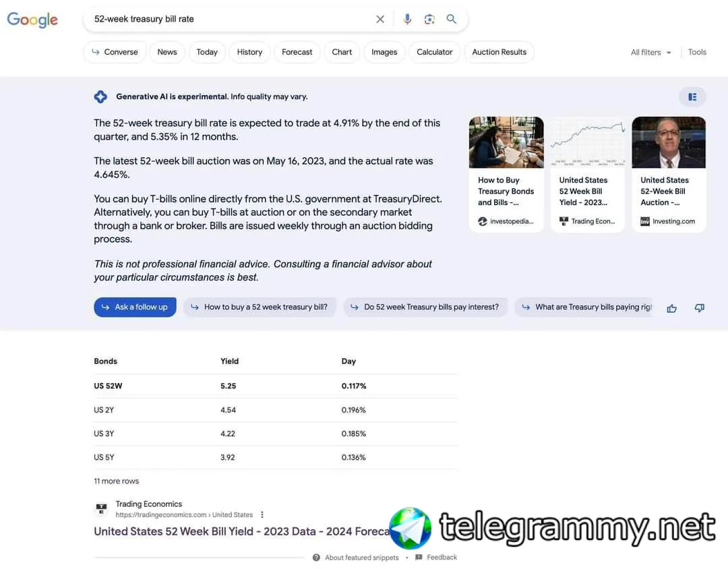The image size is (728, 569).
Task: Open Trading Economics result options menu
Action: pyautogui.click(x=262, y=514)
